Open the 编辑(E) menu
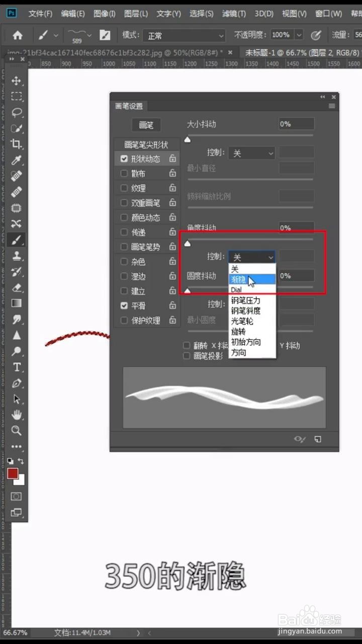 pyautogui.click(x=73, y=14)
